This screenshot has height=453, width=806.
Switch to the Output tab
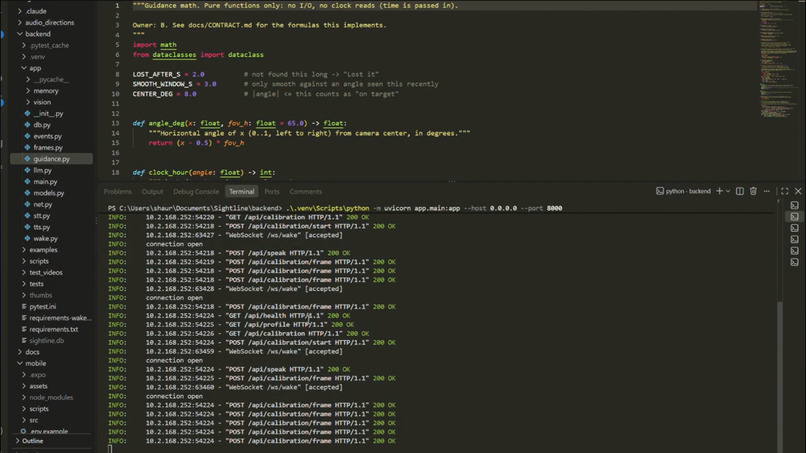(x=152, y=192)
